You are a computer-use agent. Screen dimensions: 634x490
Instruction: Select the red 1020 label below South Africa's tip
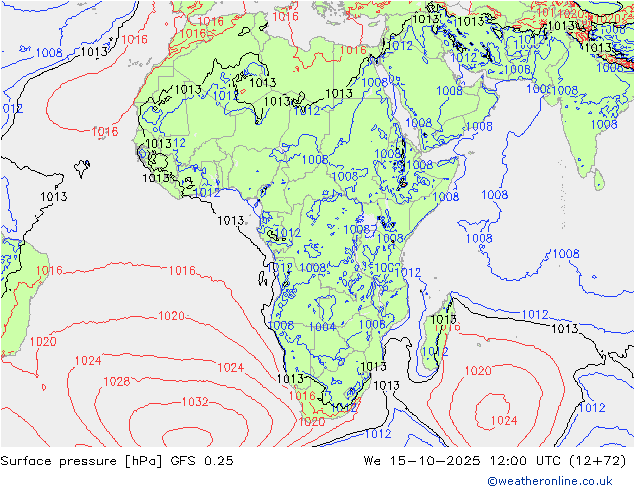(x=312, y=422)
